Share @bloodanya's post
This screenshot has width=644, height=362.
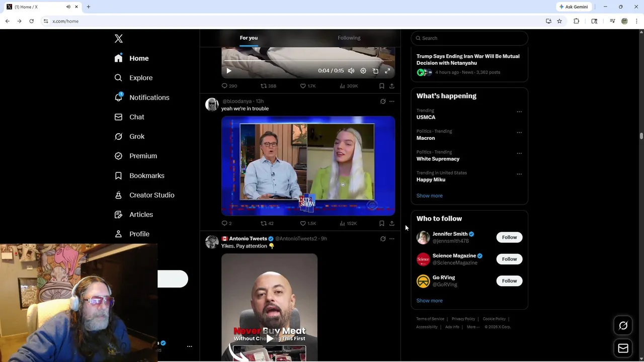point(392,223)
